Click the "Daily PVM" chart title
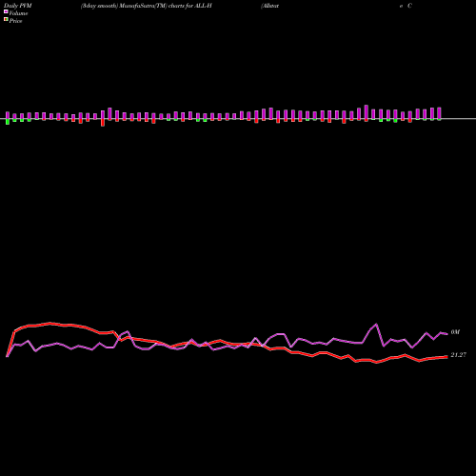Screen dimensions: 476x476 coord(18,6)
